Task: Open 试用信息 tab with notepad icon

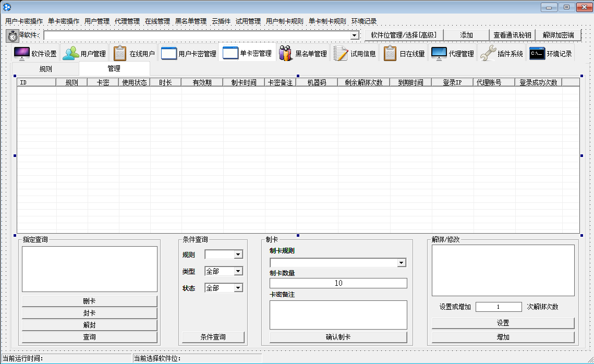Action: [x=355, y=54]
